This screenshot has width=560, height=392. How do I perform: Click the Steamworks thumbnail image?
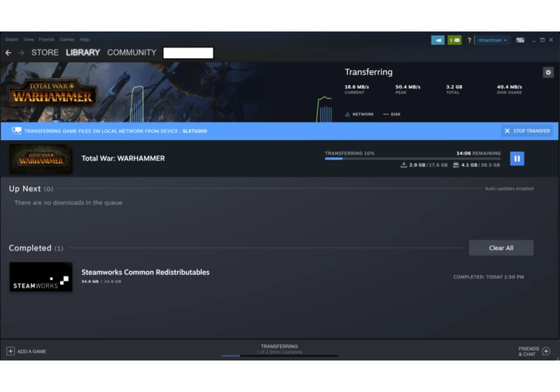tap(41, 276)
